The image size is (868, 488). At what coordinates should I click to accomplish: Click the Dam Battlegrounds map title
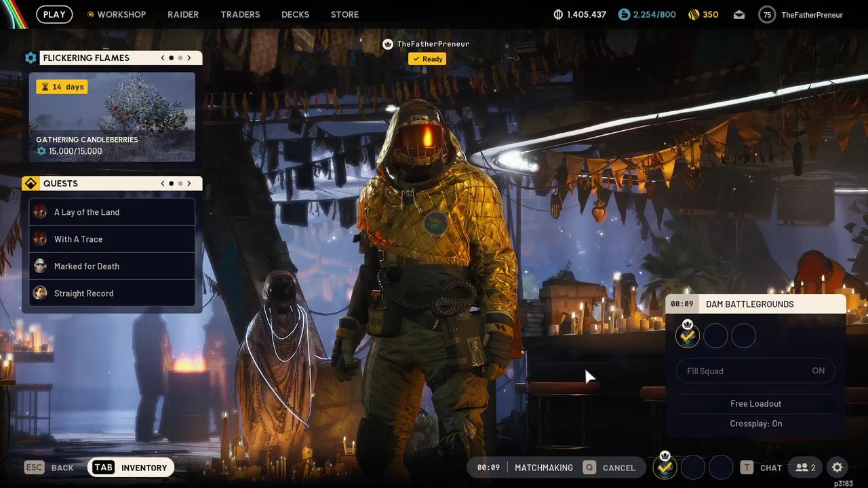pyautogui.click(x=750, y=304)
